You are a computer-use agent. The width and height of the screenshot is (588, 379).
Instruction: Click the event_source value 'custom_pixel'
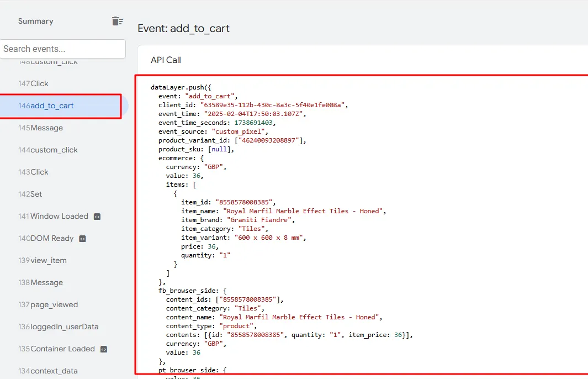[238, 131]
